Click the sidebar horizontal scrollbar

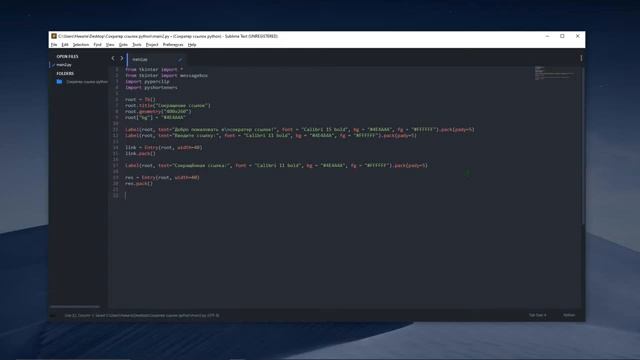[x=75, y=306]
